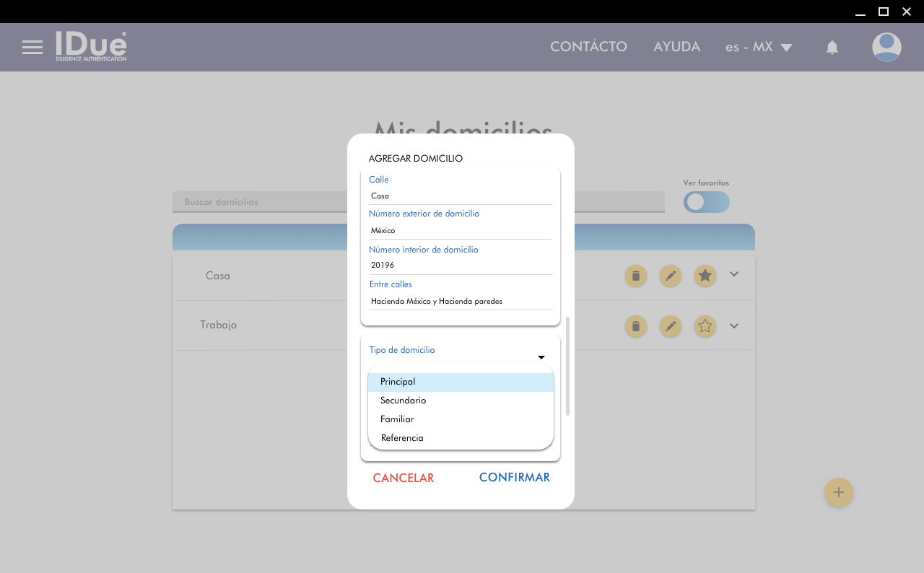
Task: Click the Tipo de domicilio dropdown arrow
Action: (541, 357)
